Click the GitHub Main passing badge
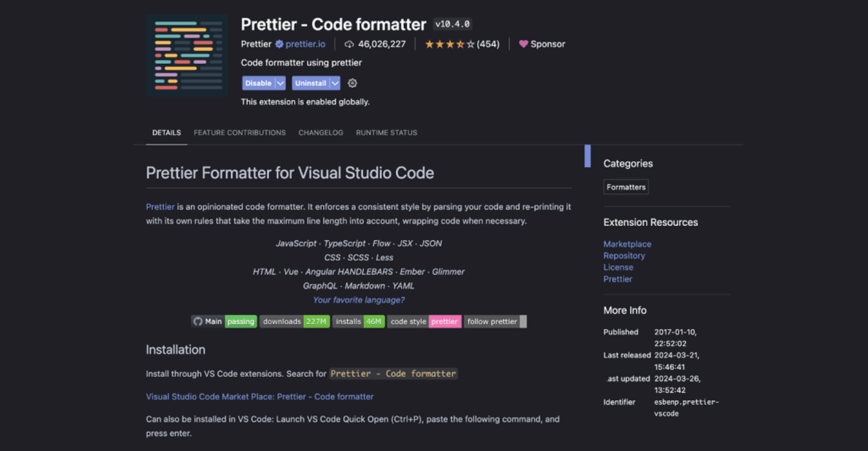The height and width of the screenshot is (451, 868). [x=224, y=321]
